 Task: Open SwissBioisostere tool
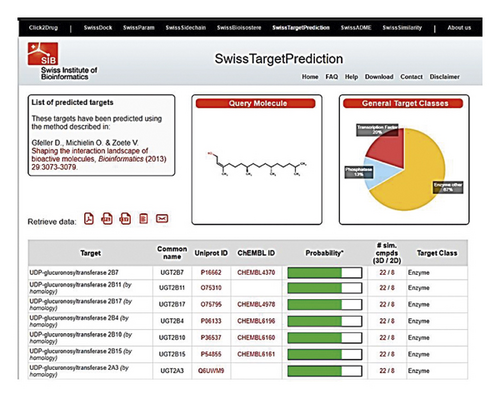tap(239, 28)
